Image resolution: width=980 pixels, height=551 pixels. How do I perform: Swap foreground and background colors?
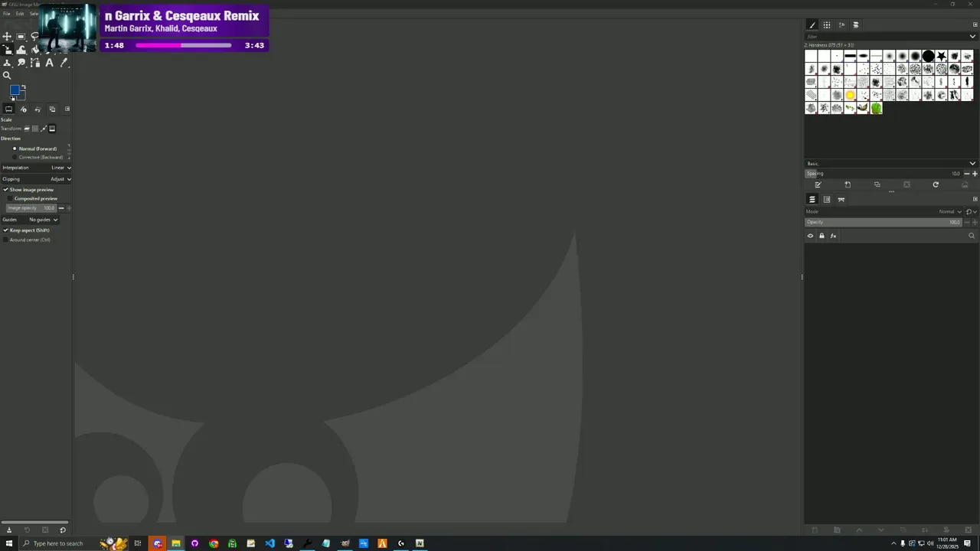[24, 86]
